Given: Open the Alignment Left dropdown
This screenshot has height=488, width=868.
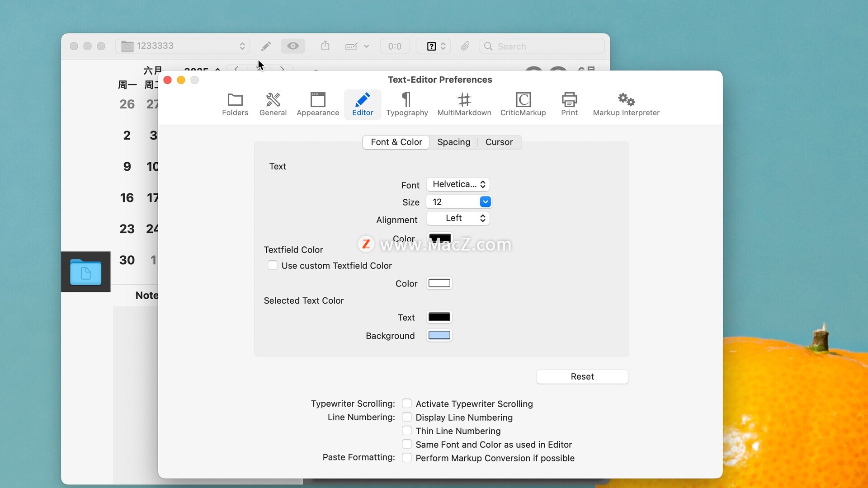Looking at the screenshot, I should point(458,218).
